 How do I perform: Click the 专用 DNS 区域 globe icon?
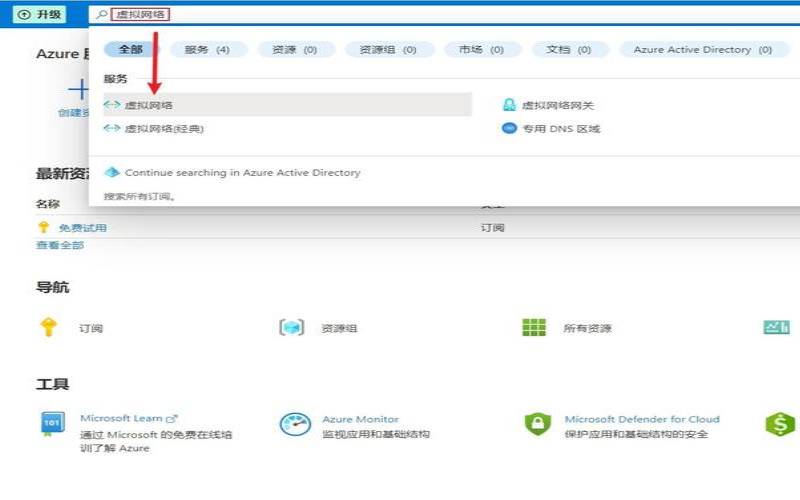pos(509,128)
